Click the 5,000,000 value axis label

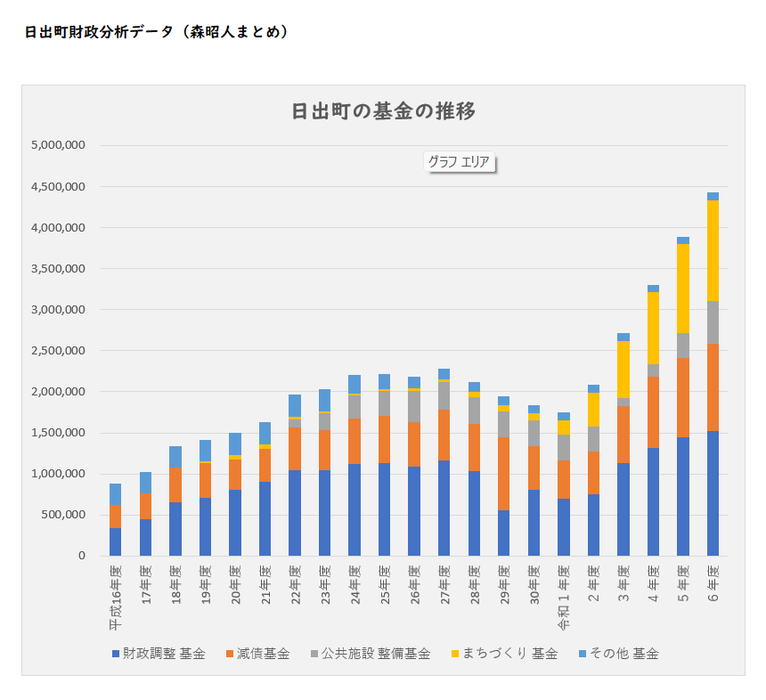(58, 145)
